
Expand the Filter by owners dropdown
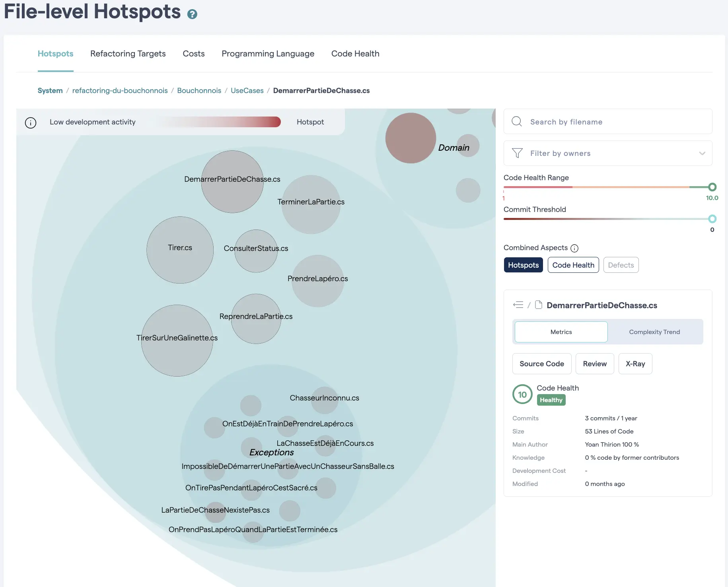(x=607, y=153)
